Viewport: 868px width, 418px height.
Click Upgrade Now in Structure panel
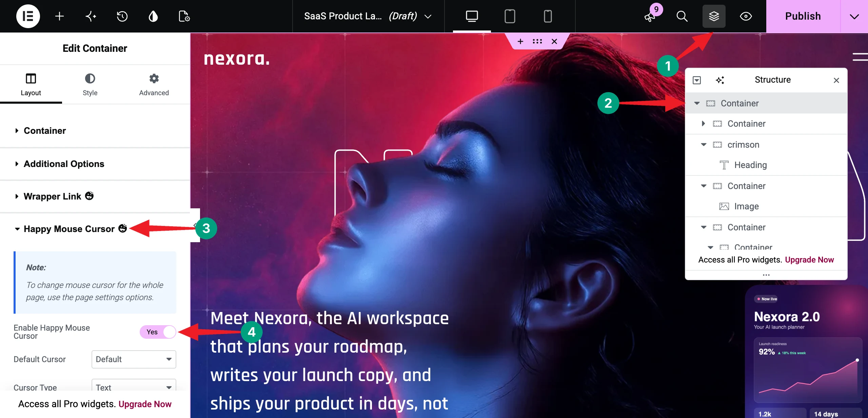[809, 259]
